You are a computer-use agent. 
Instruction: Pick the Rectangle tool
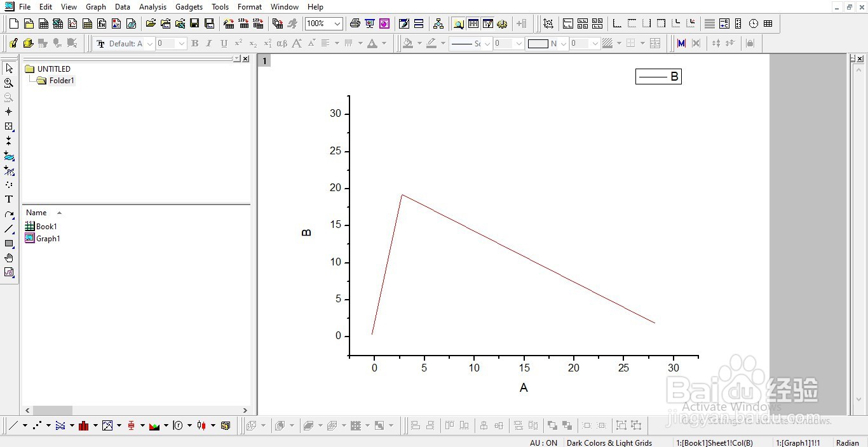pyautogui.click(x=9, y=243)
